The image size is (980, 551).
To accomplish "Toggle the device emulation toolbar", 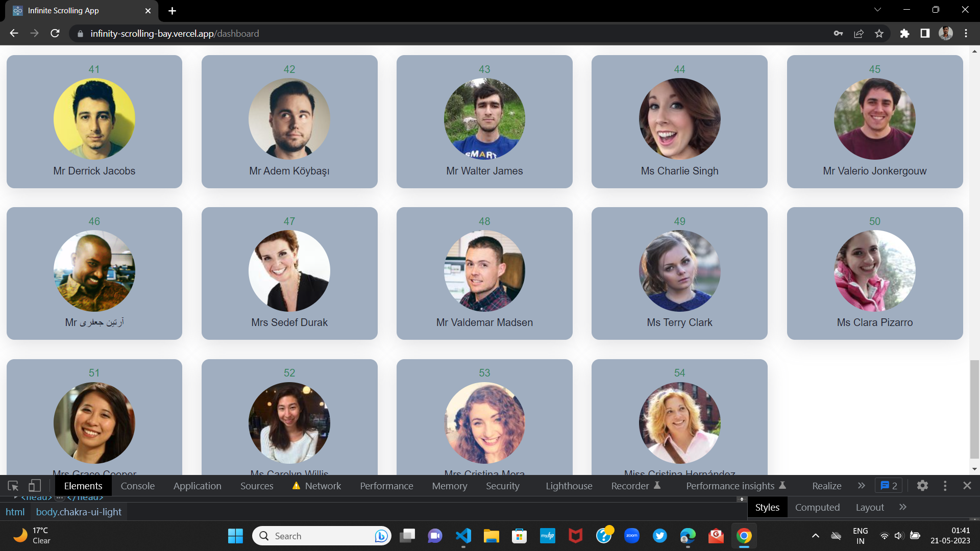I will click(35, 486).
